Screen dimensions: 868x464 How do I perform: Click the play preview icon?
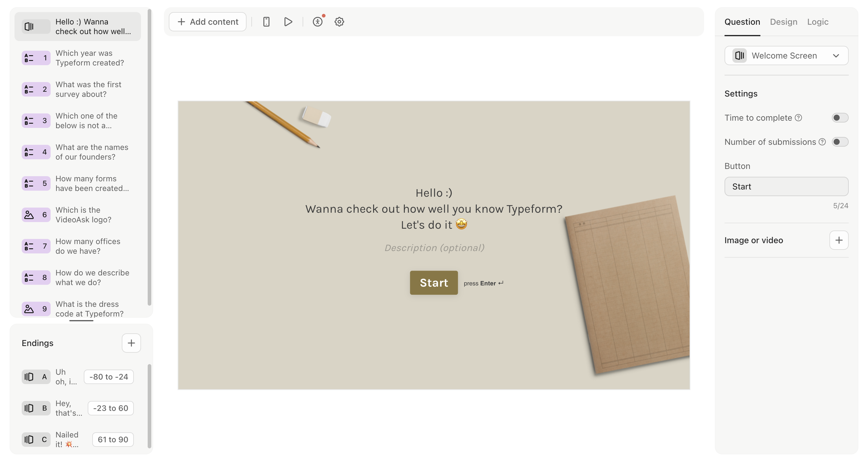click(288, 22)
